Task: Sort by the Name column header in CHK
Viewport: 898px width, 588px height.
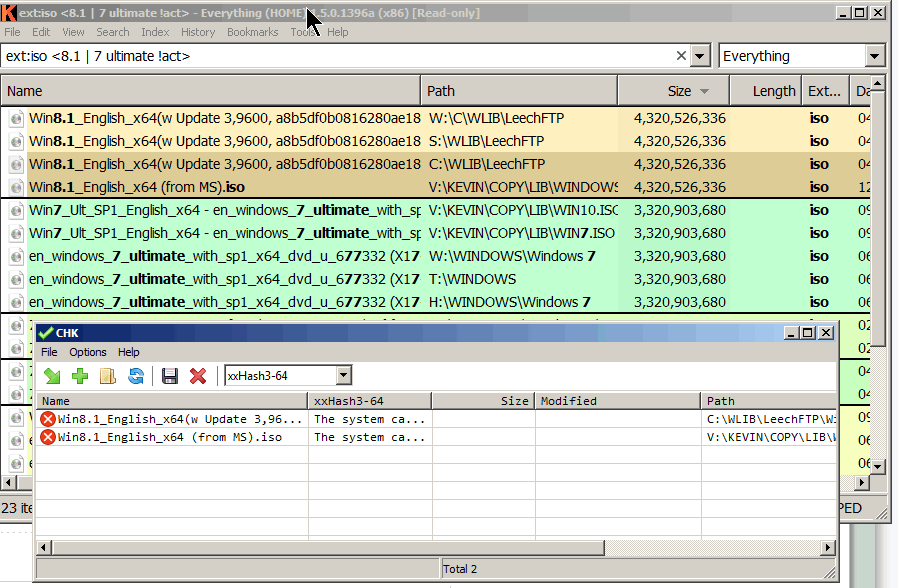Action: pos(172,401)
